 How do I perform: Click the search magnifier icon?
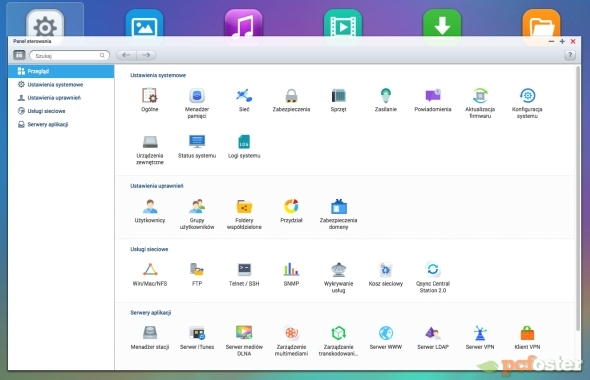click(x=102, y=55)
